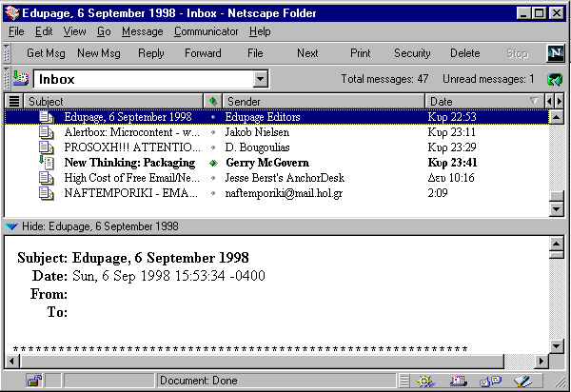Image resolution: width=571 pixels, height=392 pixels.
Task: Select High Cost of Free Email message subject
Action: pyautogui.click(x=132, y=178)
